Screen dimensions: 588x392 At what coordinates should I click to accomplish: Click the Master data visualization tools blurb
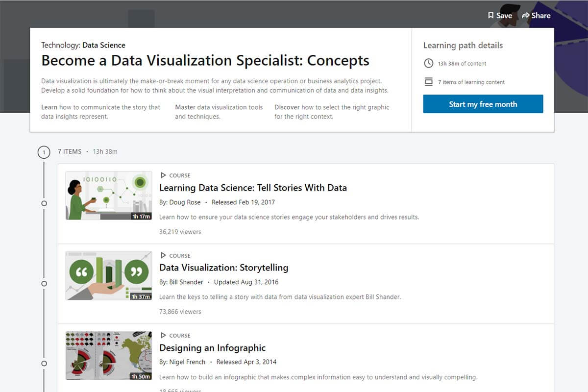tap(219, 112)
